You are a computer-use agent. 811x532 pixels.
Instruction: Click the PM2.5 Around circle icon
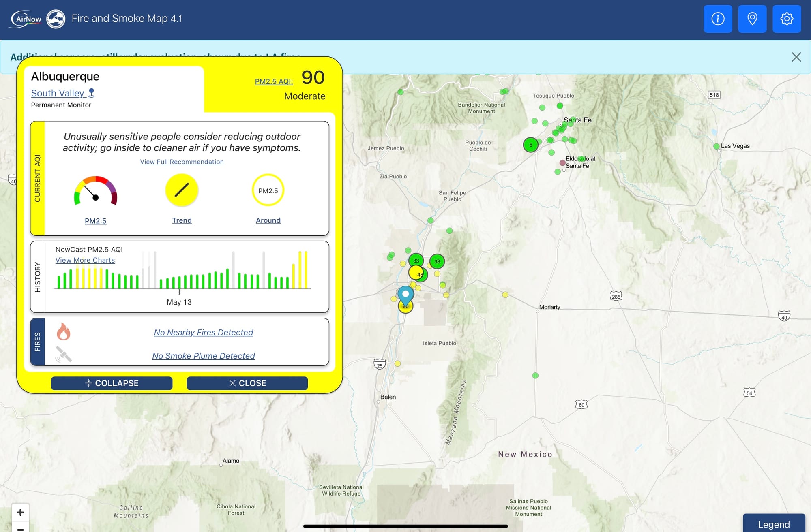268,190
